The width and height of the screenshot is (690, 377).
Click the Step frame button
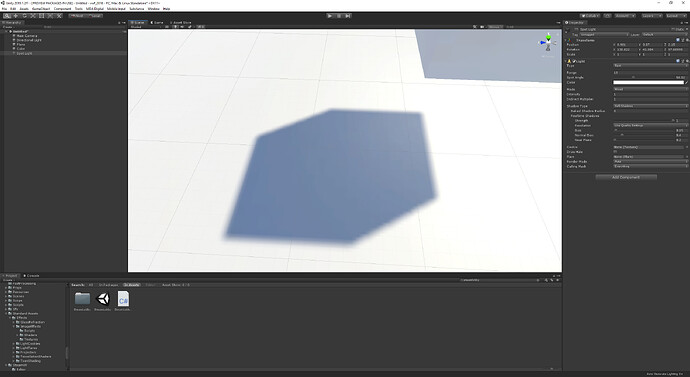(x=348, y=16)
